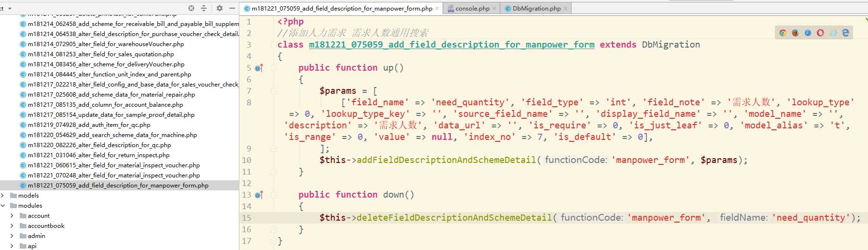Fold the down() function at line 13
The width and height of the screenshot is (868, 250).
(273, 195)
